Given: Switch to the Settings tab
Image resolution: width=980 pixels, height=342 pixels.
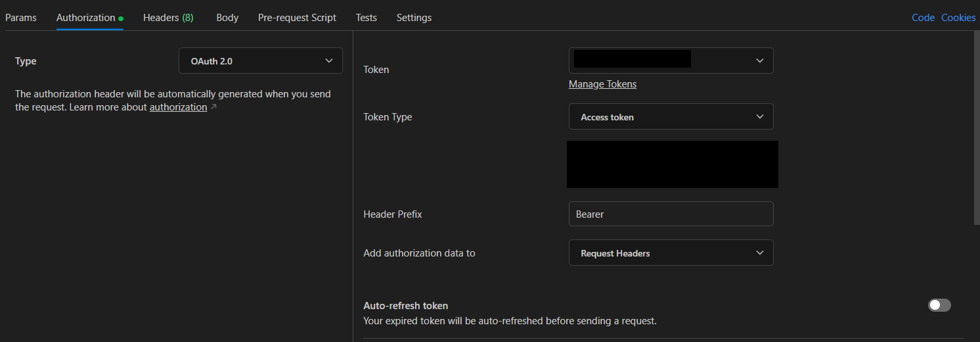Looking at the screenshot, I should coord(414,18).
